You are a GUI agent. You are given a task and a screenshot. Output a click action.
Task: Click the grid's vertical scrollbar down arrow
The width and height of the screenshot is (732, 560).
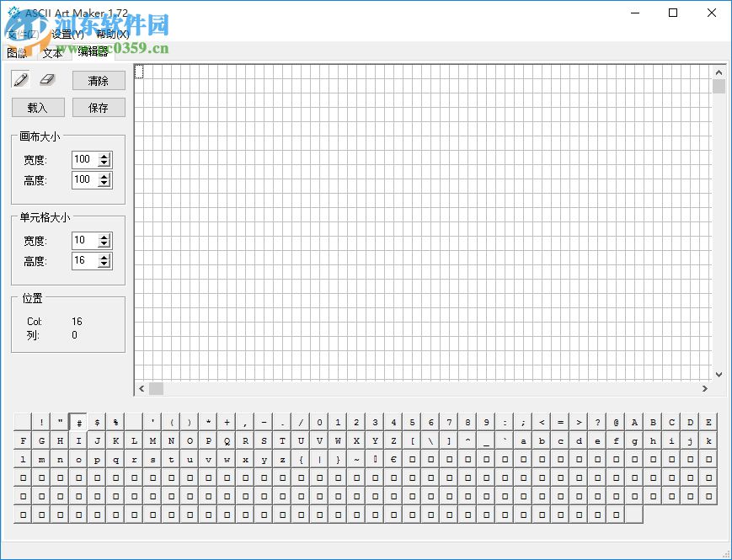[x=719, y=374]
